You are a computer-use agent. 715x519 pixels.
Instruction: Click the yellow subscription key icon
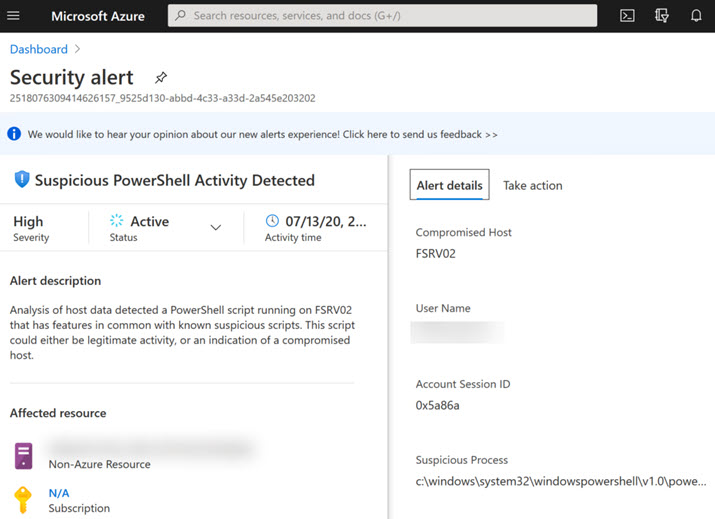click(x=22, y=500)
